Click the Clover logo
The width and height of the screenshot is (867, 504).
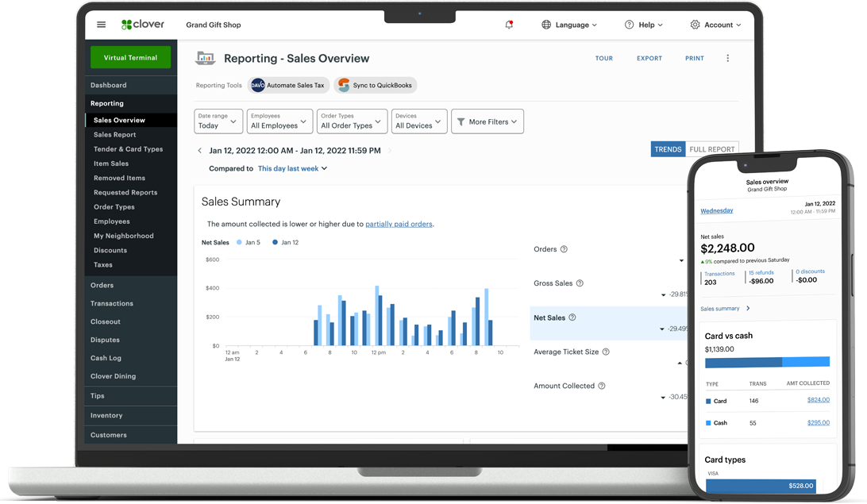(143, 25)
